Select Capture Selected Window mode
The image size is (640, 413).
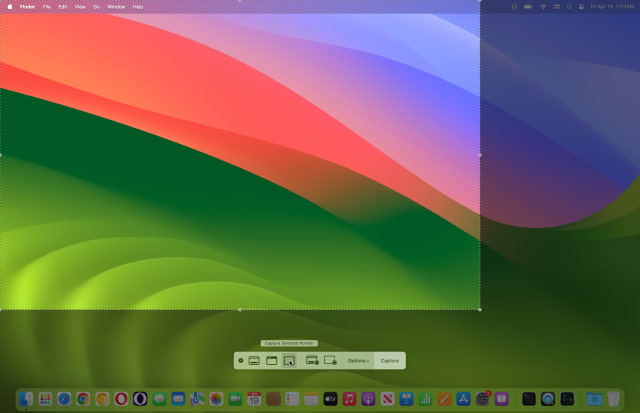click(271, 360)
